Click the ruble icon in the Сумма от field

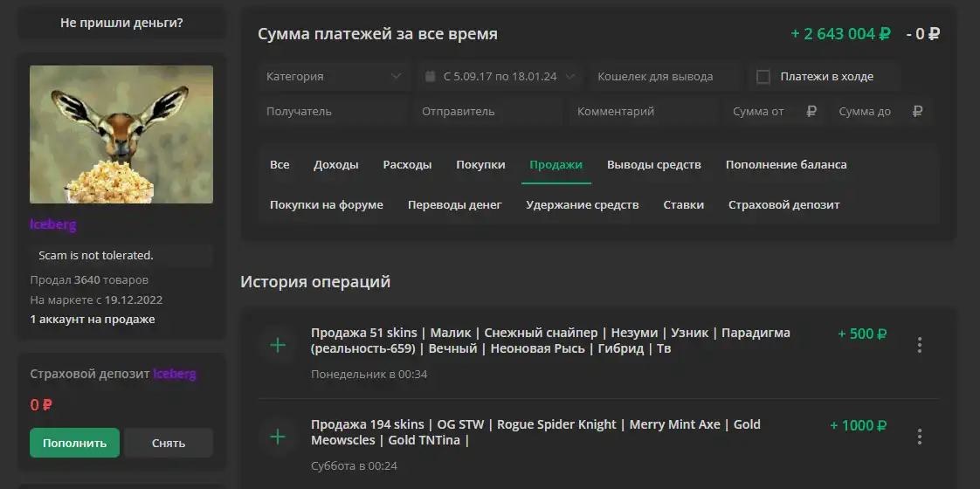point(811,112)
